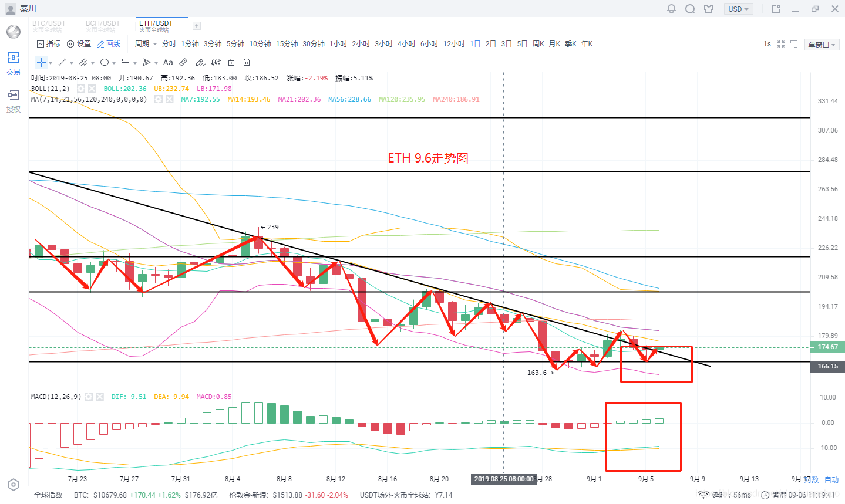The image size is (845, 504).
Task: Click the 174.67 current price label
Action: 828,347
